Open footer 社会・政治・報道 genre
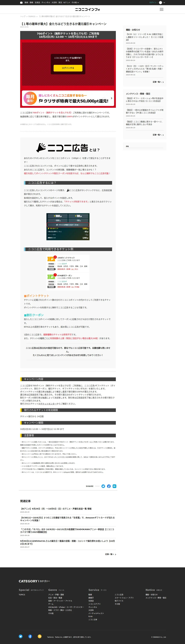185x644 pixels. click(55, 598)
